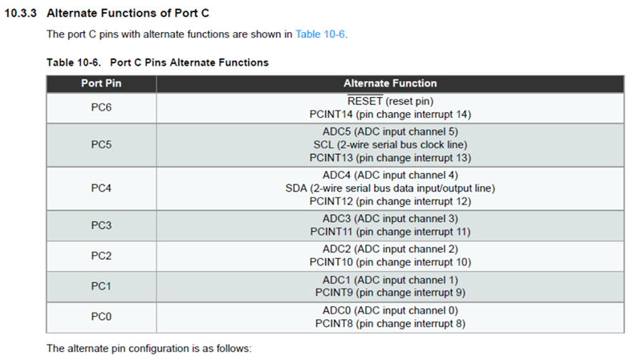Screen dimensions: 642x364
Task: Click the ADC5 input channel 5 text
Action: 390,131
